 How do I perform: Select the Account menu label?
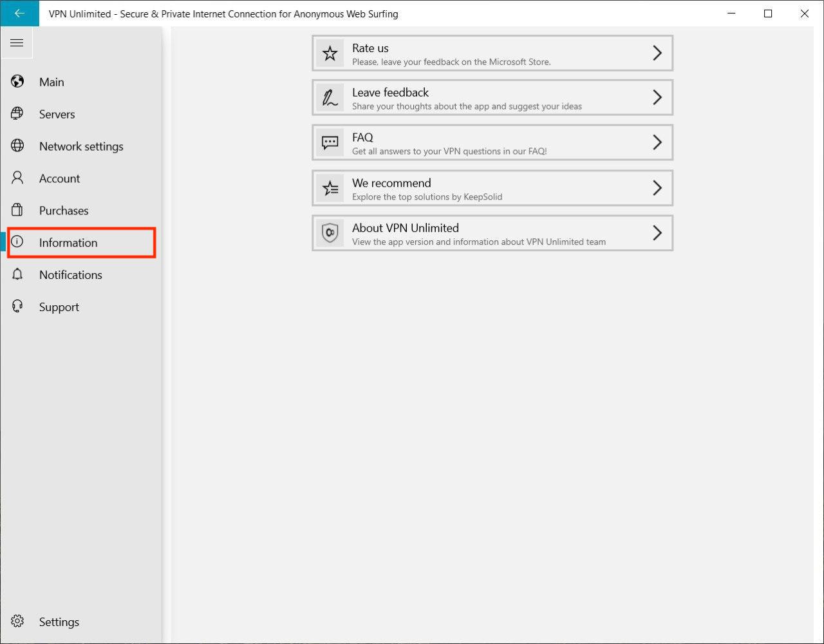coord(59,178)
